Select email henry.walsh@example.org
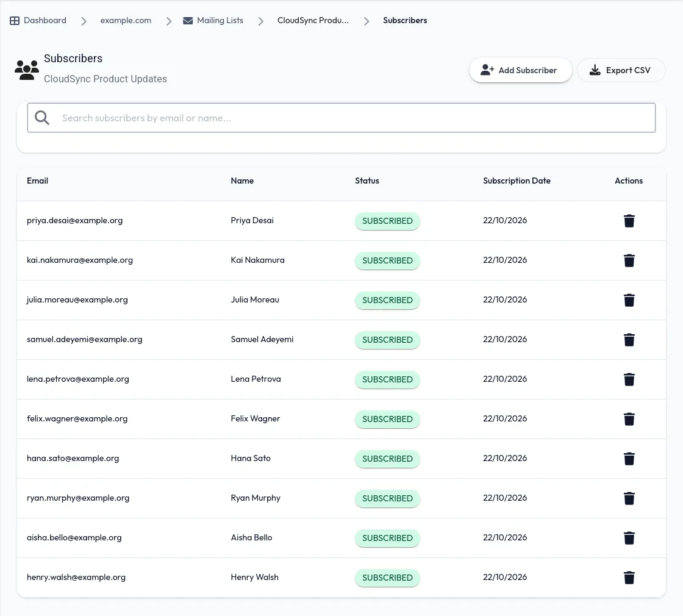The image size is (683, 616). point(76,577)
